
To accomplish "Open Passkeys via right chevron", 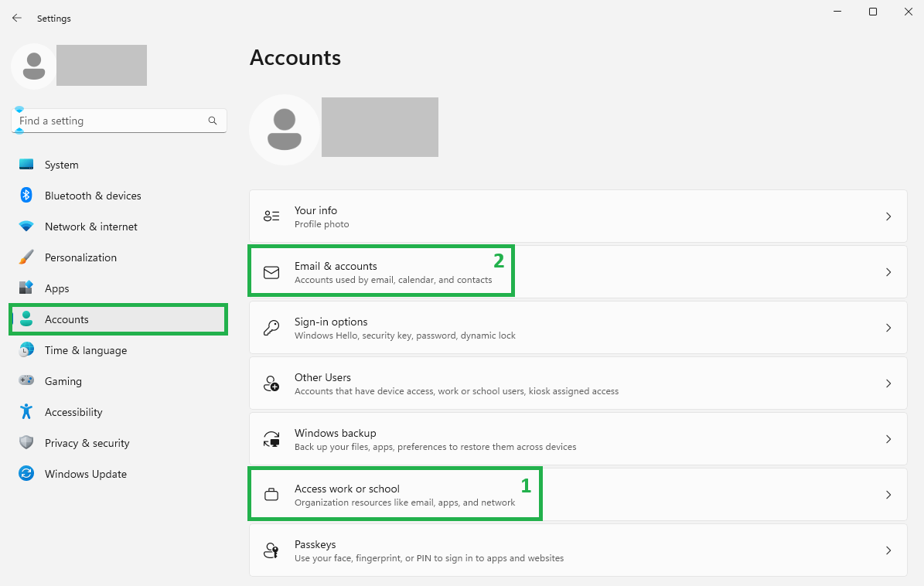I will click(x=888, y=550).
